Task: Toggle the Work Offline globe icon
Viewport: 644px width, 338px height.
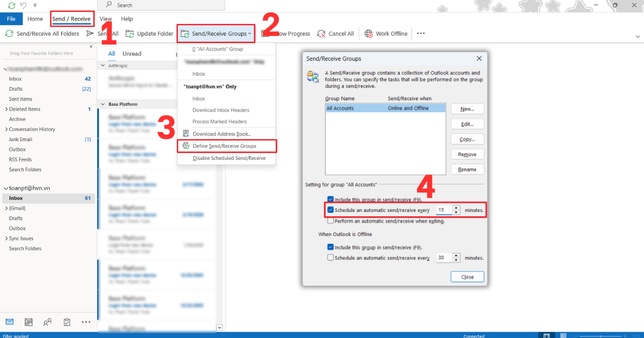Action: (369, 34)
